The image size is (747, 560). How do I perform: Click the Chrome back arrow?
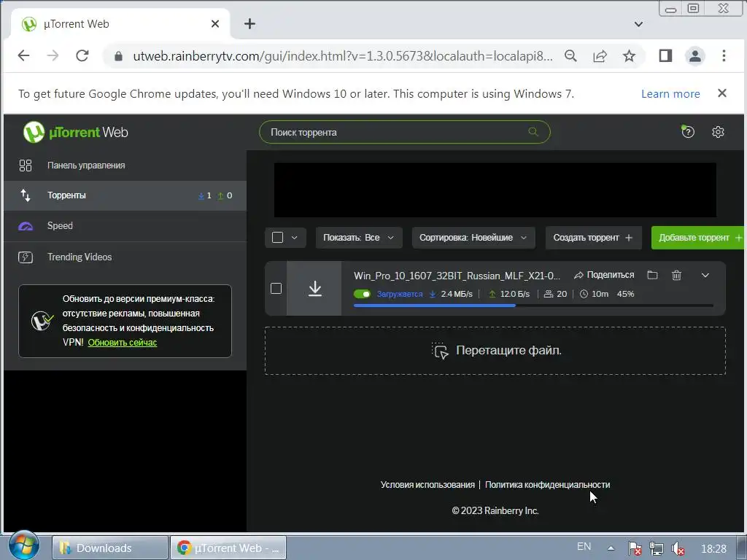click(x=23, y=55)
